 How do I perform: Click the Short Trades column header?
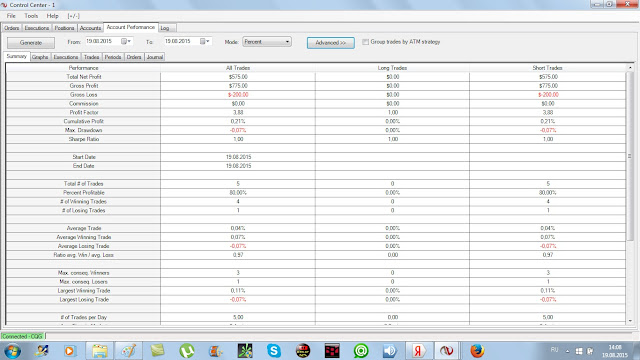[547, 68]
